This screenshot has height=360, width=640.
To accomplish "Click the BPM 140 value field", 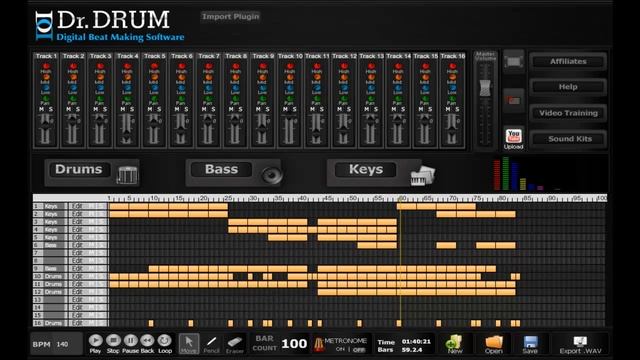I will [x=62, y=344].
